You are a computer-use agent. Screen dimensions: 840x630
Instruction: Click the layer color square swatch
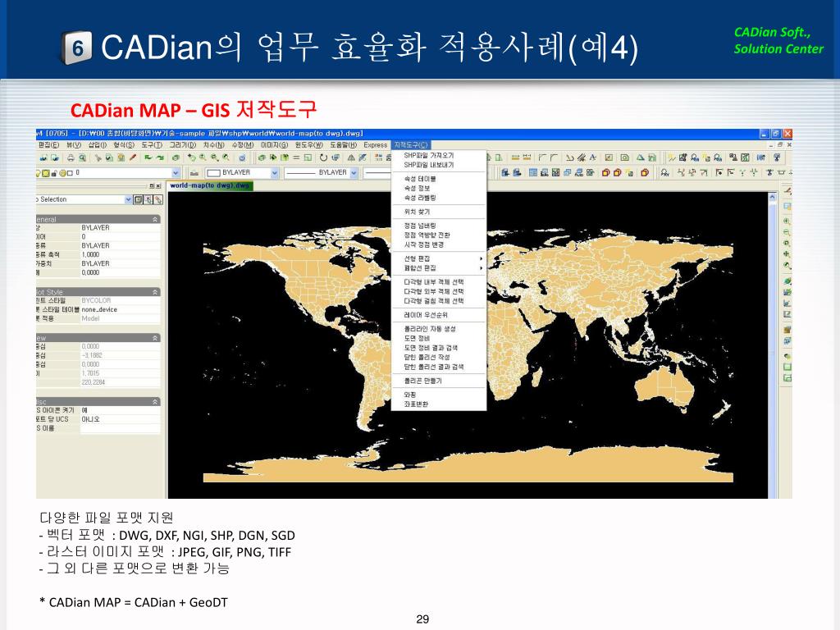[x=70, y=173]
